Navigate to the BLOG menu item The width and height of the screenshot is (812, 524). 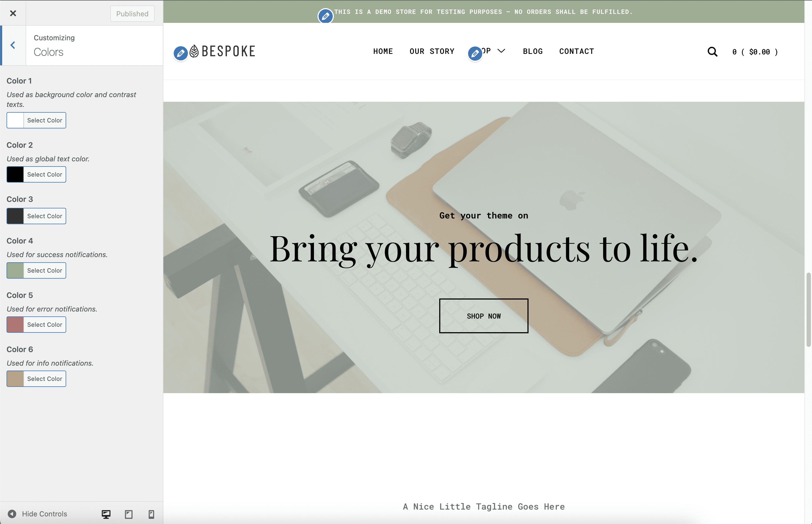(x=532, y=51)
